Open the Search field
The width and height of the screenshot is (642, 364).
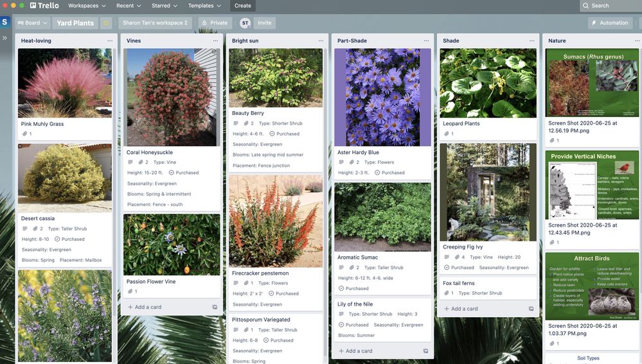[x=611, y=6]
